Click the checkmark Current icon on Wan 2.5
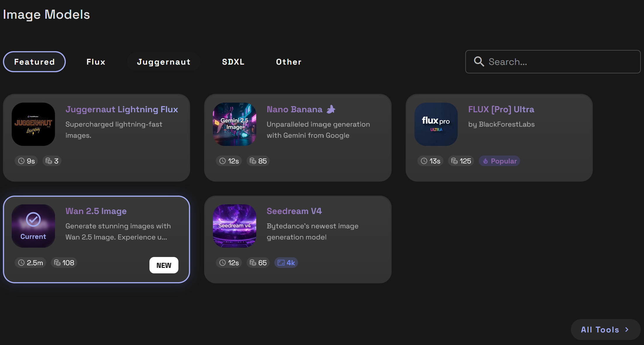 (33, 220)
